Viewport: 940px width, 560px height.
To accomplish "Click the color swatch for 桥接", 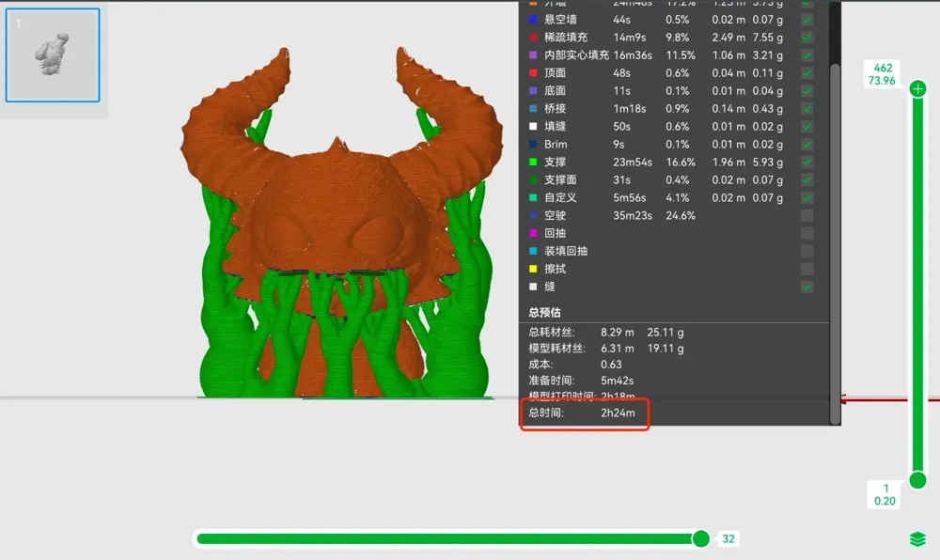I will (533, 108).
